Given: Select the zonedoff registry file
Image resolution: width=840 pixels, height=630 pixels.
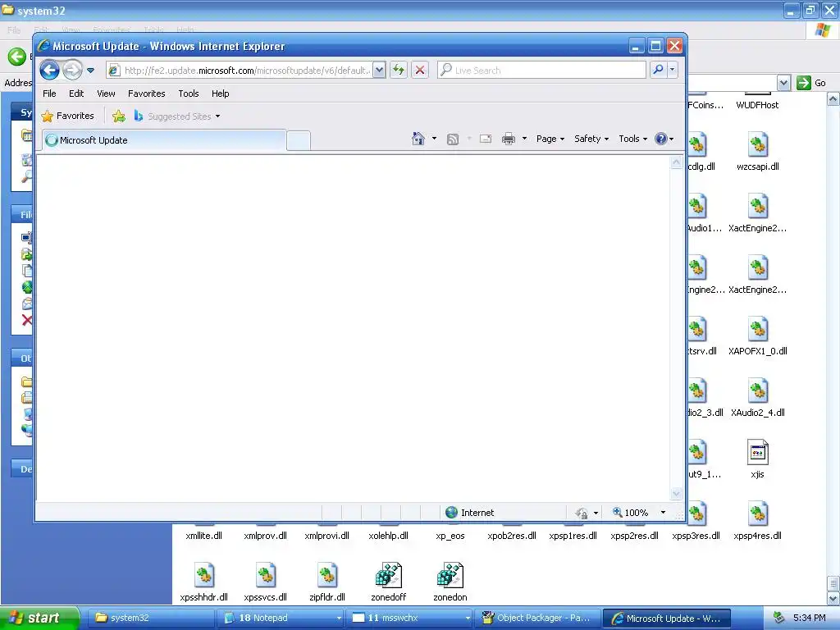Looking at the screenshot, I should coord(388,582).
